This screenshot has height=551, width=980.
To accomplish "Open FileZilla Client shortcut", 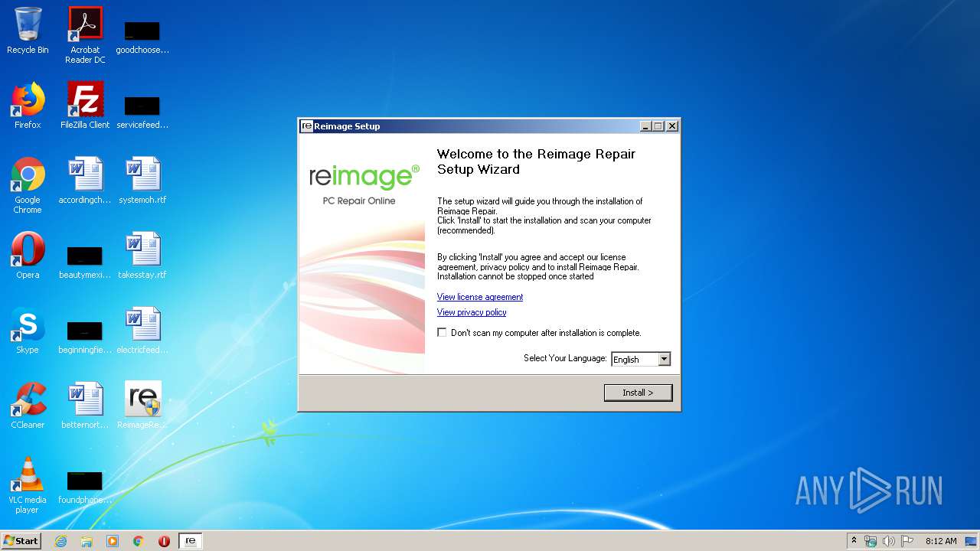I will pos(85,106).
